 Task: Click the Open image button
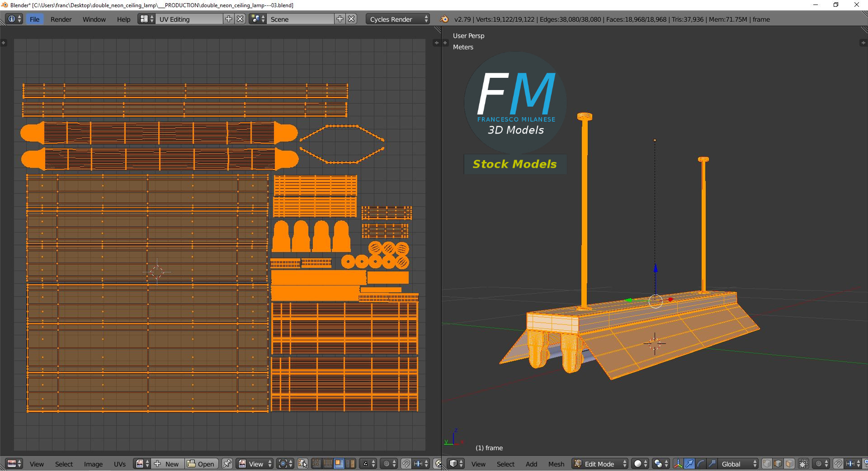click(201, 464)
